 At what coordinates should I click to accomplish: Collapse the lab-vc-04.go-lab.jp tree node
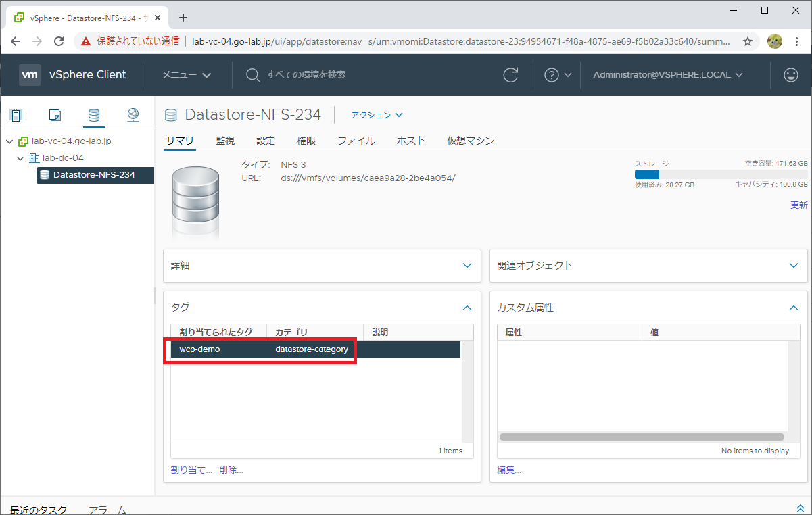coord(9,141)
